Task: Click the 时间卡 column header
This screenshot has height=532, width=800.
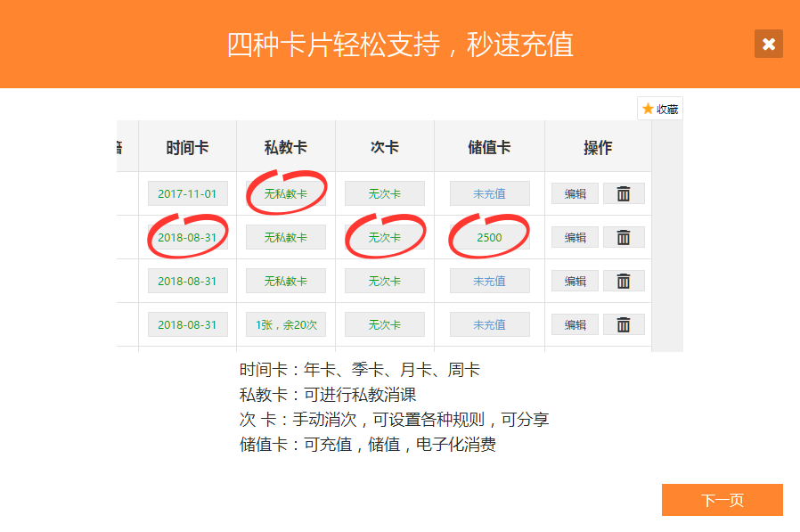Action: coord(187,148)
